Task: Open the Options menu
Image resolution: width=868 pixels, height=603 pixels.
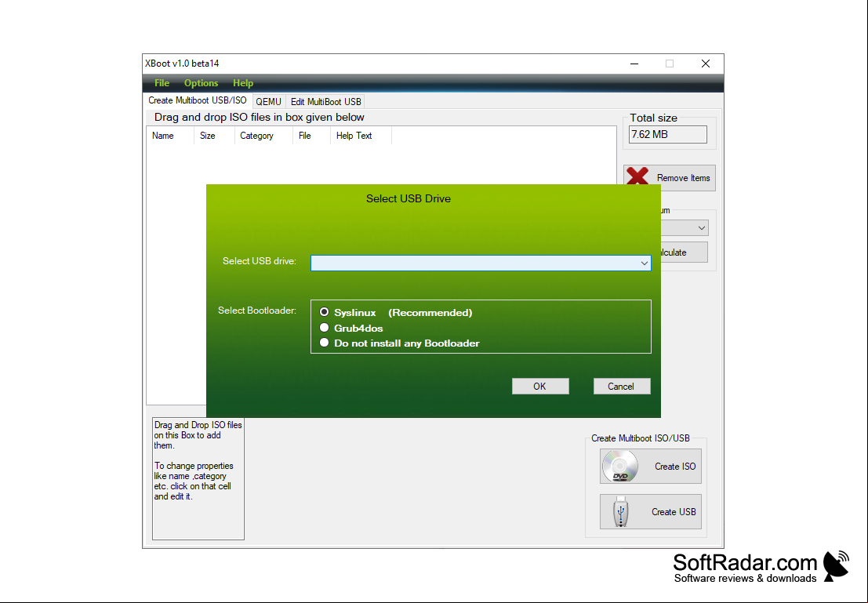Action: 201,83
